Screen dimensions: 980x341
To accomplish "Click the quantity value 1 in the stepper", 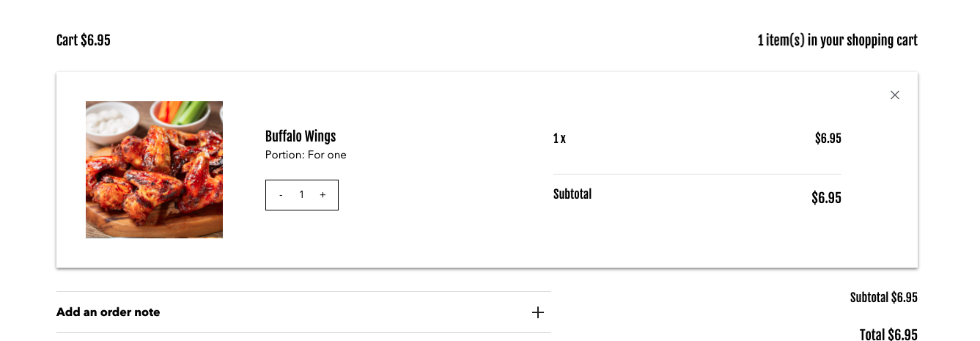I will [x=301, y=195].
